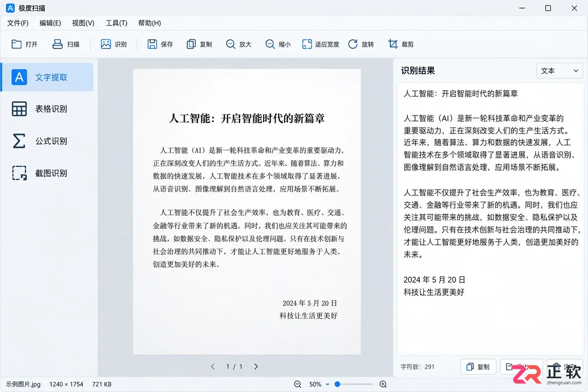
Task: Open the 编辑(E) menu
Action: (50, 23)
